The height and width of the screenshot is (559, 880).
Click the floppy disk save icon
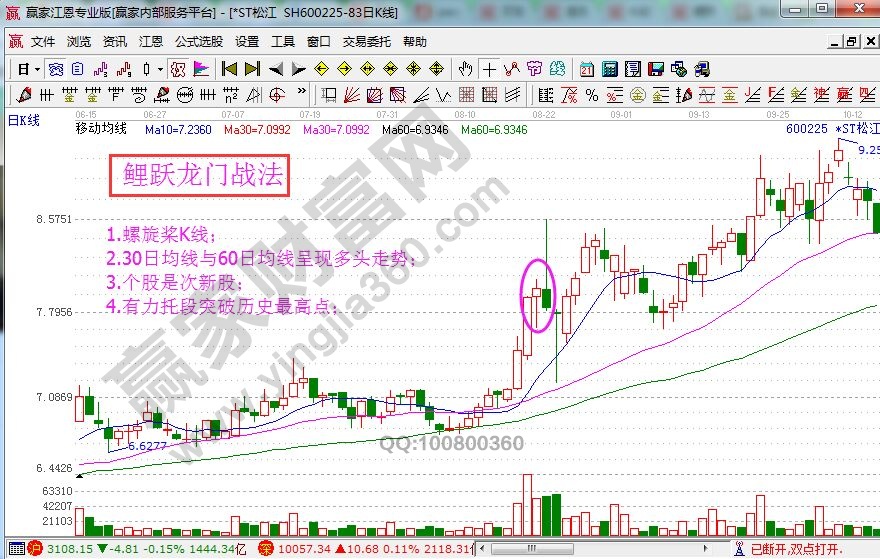(656, 69)
